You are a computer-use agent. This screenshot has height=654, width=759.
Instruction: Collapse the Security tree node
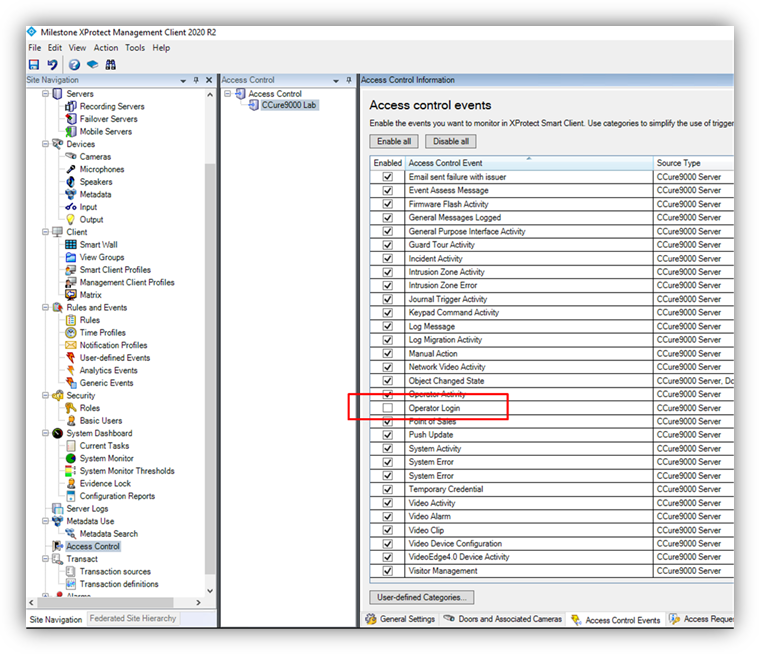pos(46,395)
